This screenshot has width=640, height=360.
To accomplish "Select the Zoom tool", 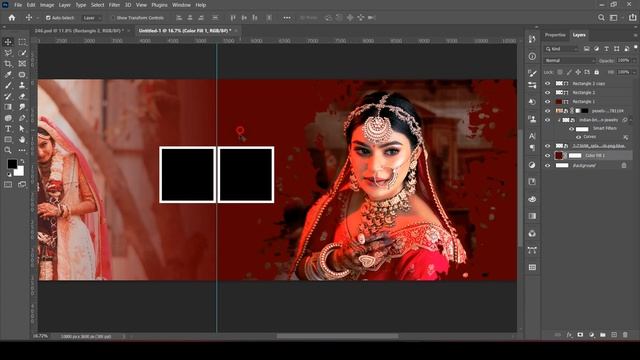I will coord(8,150).
